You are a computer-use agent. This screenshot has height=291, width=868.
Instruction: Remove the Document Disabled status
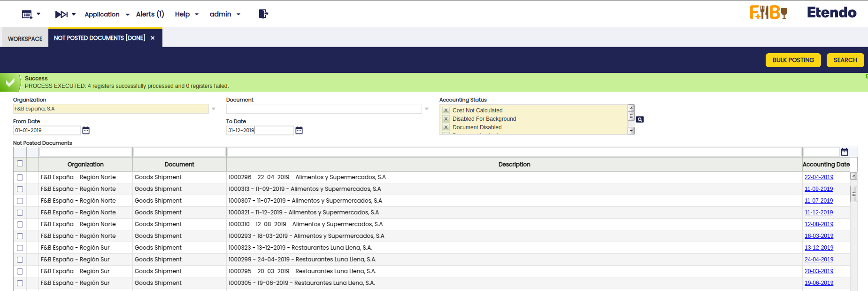446,127
